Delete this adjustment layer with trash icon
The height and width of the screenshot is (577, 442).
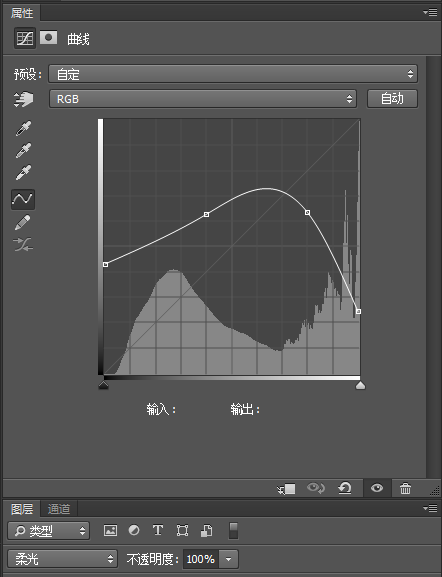(405, 488)
